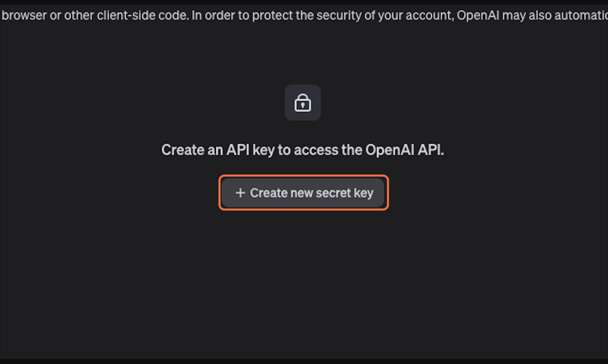The height and width of the screenshot is (364, 608).
Task: Click the word "browser" in the top notice
Action: pos(24,15)
